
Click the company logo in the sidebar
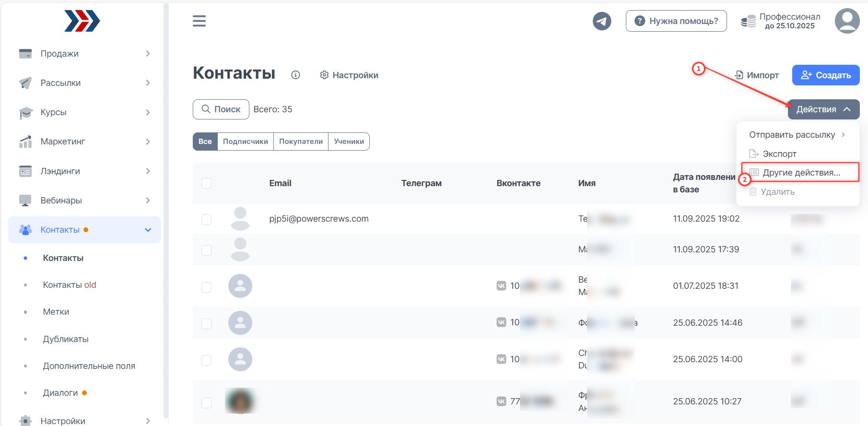[x=82, y=21]
